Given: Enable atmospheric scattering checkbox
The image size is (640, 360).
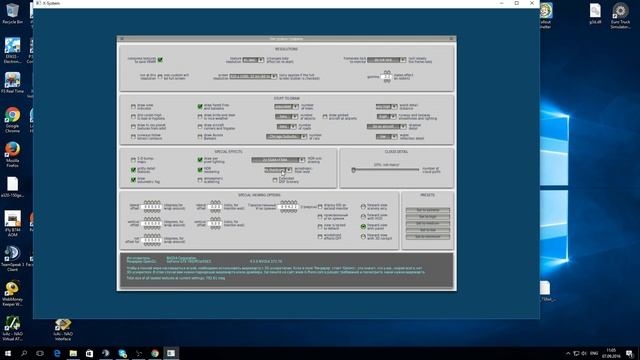Looking at the screenshot, I should tap(200, 180).
